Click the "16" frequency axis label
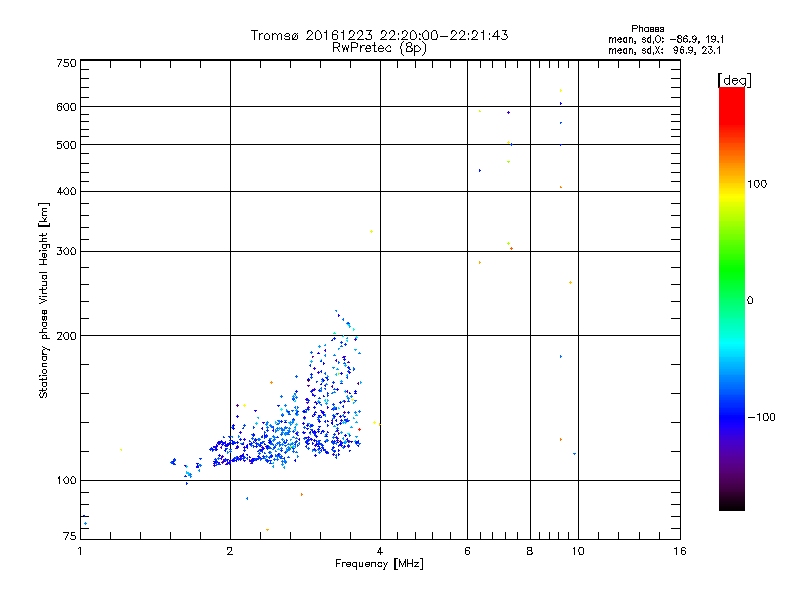 [x=680, y=551]
